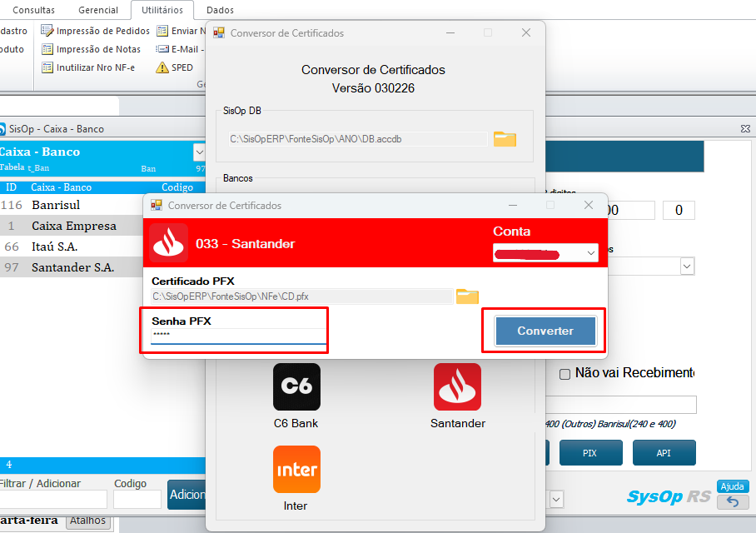Viewport: 756px width, 533px height.
Task: Select the C6 Bank icon
Action: click(x=296, y=387)
